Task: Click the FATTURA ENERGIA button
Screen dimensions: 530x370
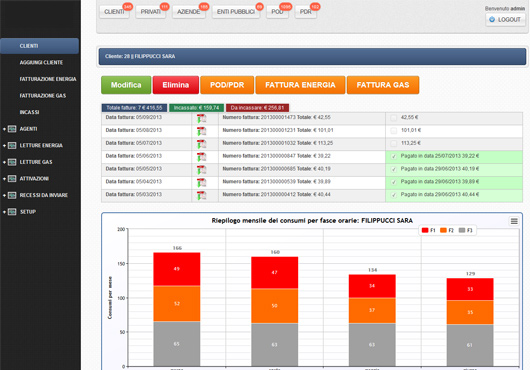Action: coord(300,85)
